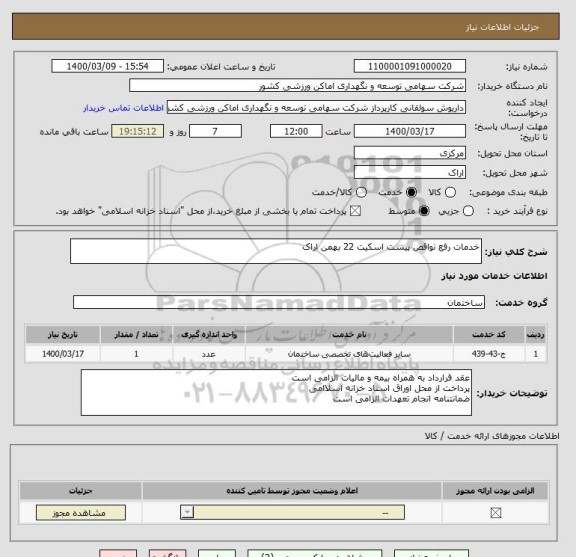Click the unit cell عدد
The image size is (576, 557).
(209, 354)
